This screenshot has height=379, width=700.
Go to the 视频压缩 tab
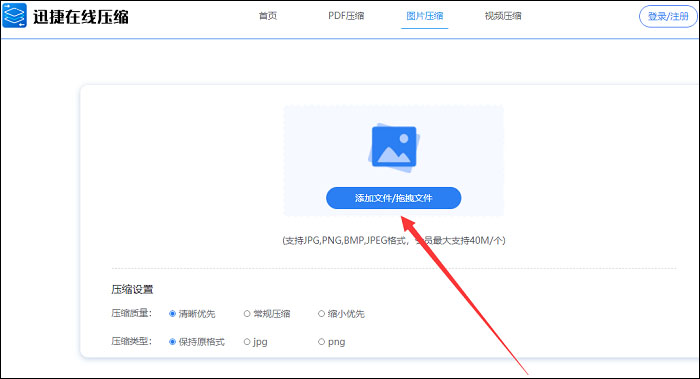(503, 16)
